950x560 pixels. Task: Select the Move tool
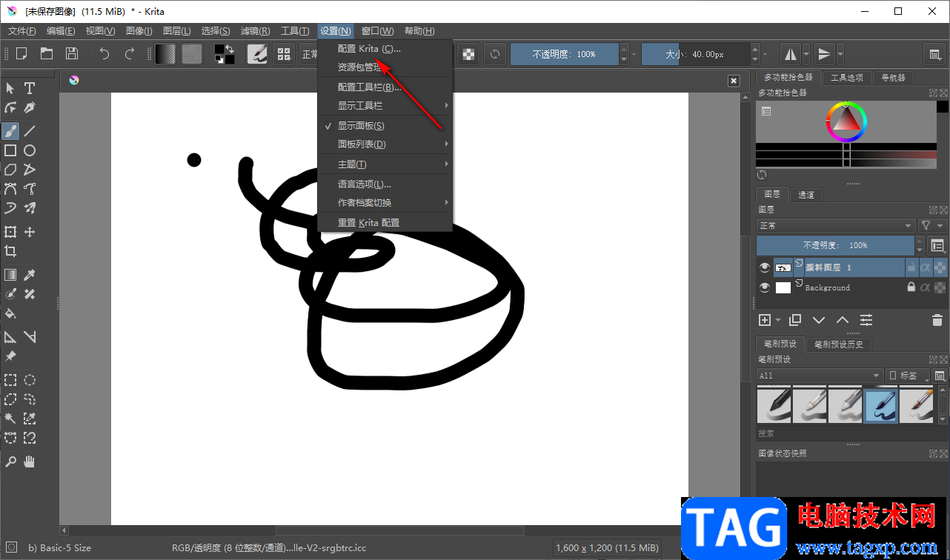[x=30, y=232]
